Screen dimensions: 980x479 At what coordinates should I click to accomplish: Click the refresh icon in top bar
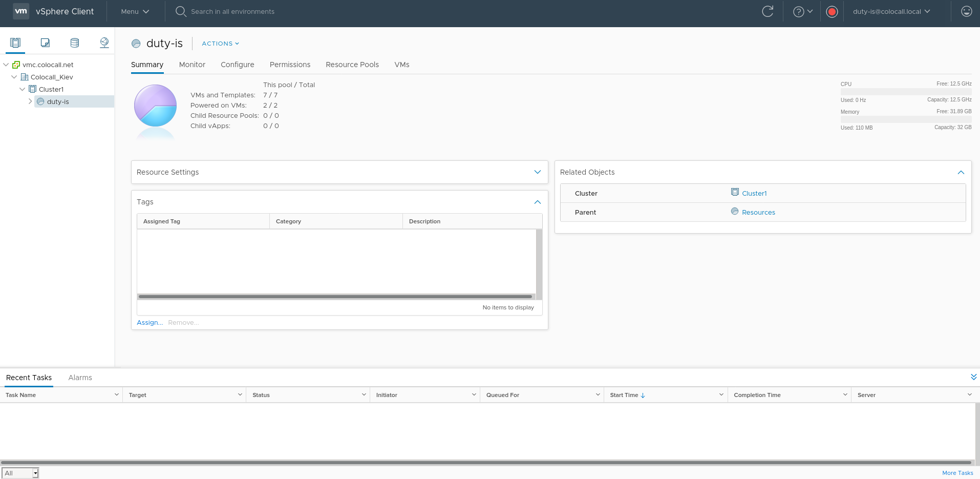[x=767, y=11]
